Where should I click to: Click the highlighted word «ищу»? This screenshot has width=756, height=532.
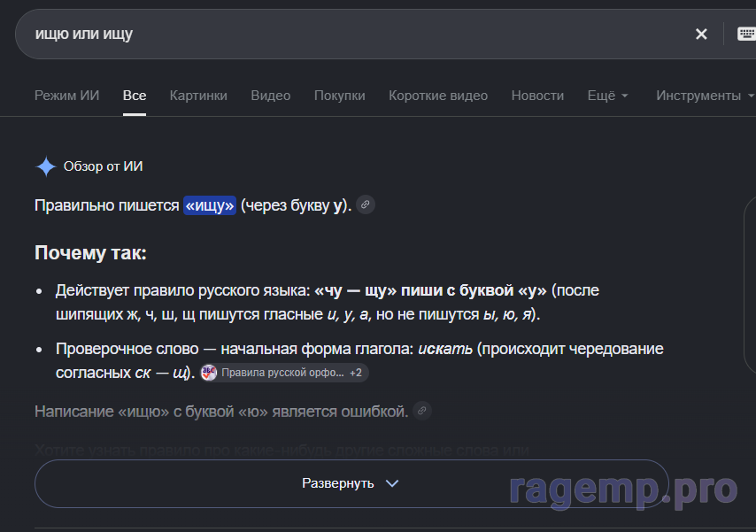pos(210,205)
